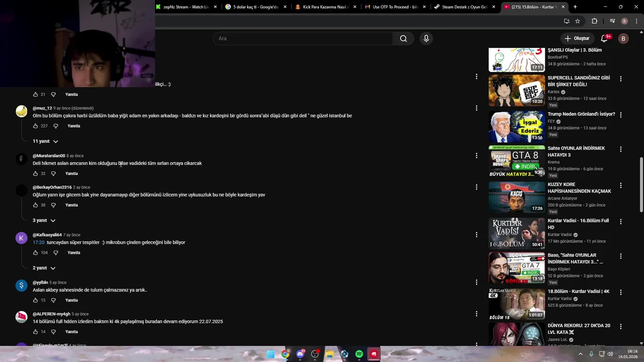Viewport: 644px width, 362px height.
Task: Click the Oluştur create button
Action: (577, 39)
